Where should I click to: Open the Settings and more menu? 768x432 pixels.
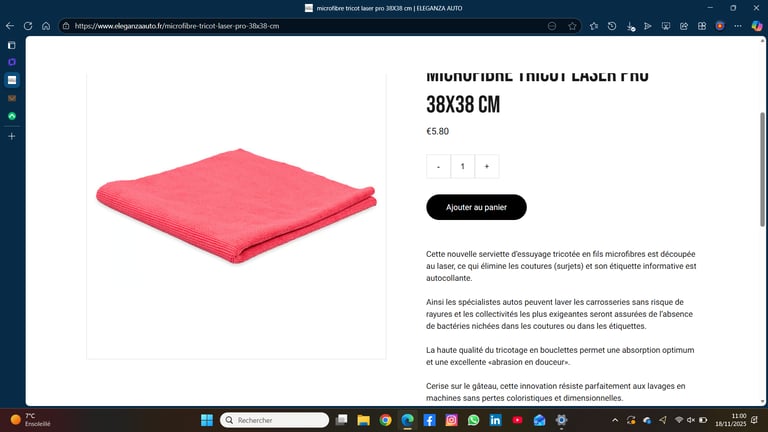click(738, 26)
